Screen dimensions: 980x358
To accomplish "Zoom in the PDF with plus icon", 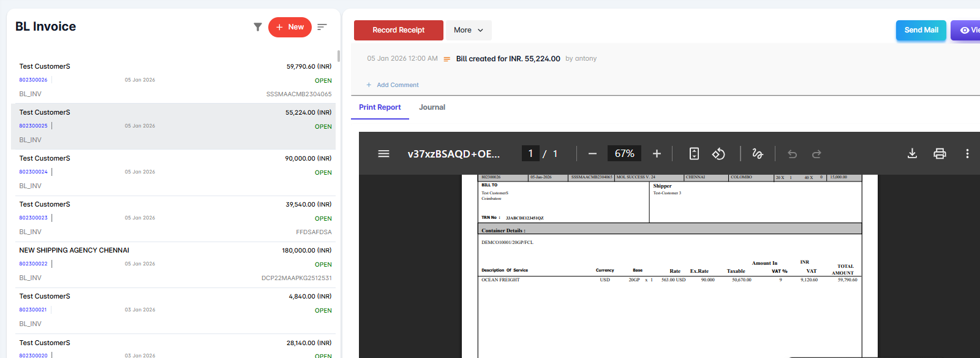I will click(x=657, y=154).
